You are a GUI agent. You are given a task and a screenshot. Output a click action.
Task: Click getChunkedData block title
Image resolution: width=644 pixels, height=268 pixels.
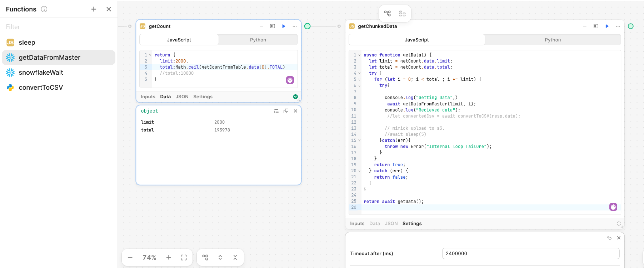tap(378, 26)
